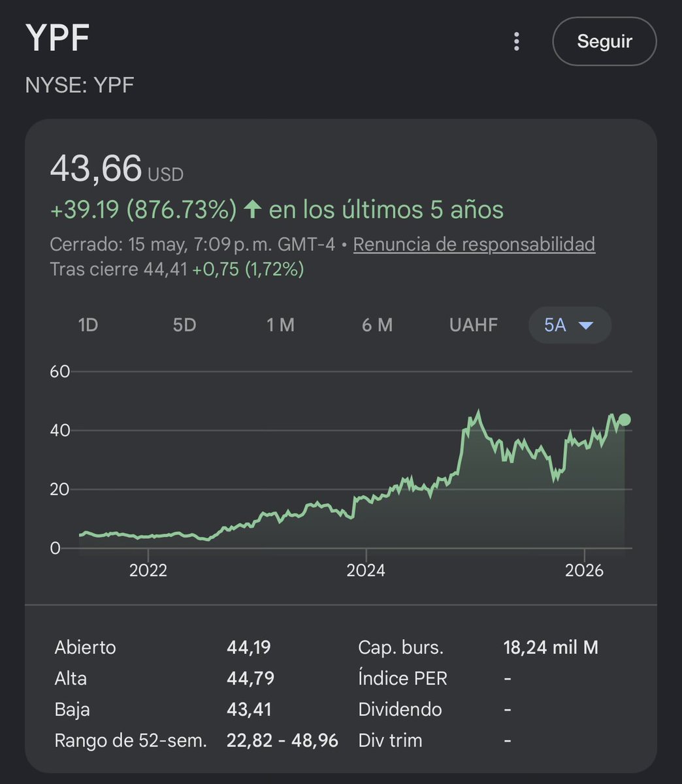Click the Abierto value 44,19
This screenshot has width=682, height=784.
click(x=249, y=647)
